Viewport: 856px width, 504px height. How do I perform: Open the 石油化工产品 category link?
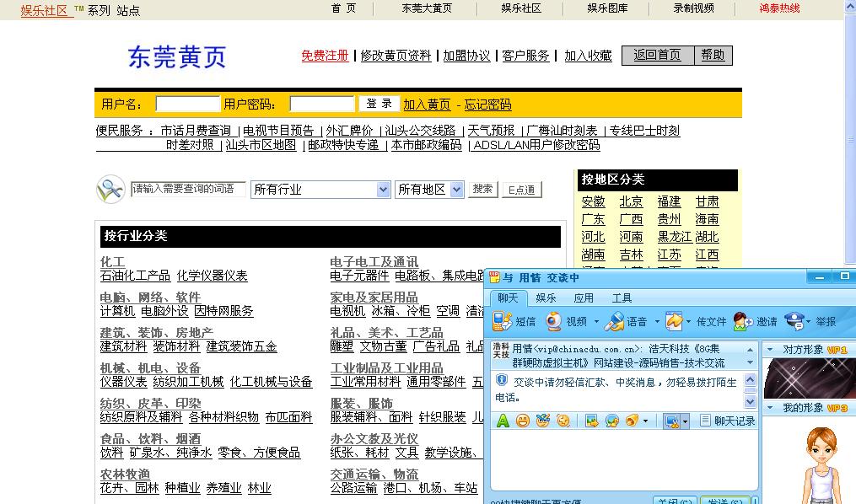136,276
